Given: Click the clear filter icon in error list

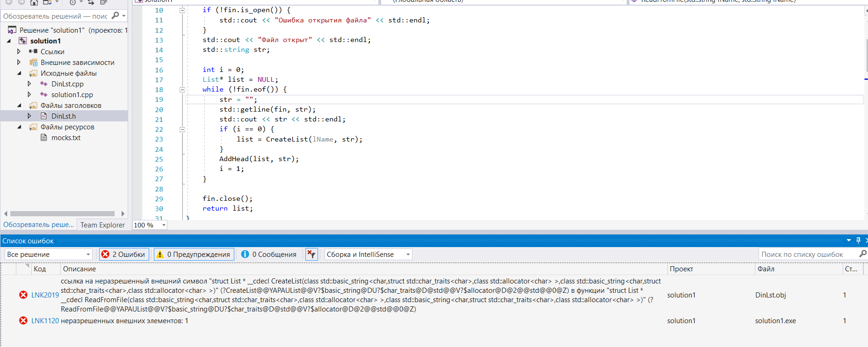Looking at the screenshot, I should point(311,254).
